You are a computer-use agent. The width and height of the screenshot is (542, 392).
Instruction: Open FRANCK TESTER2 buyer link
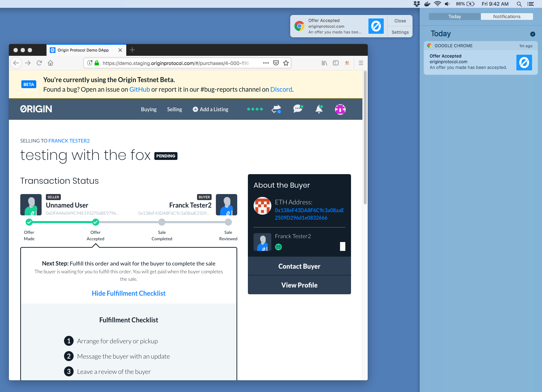click(69, 141)
